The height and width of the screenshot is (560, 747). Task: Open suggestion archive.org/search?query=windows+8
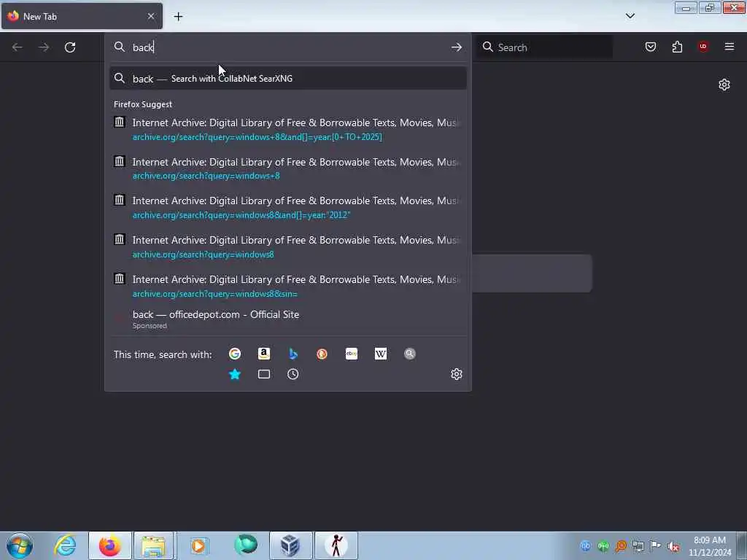click(288, 168)
